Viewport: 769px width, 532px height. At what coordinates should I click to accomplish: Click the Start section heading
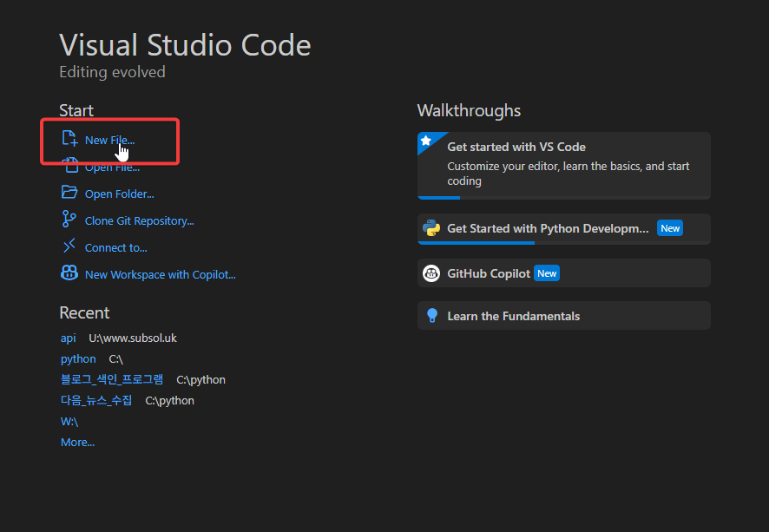pos(76,110)
